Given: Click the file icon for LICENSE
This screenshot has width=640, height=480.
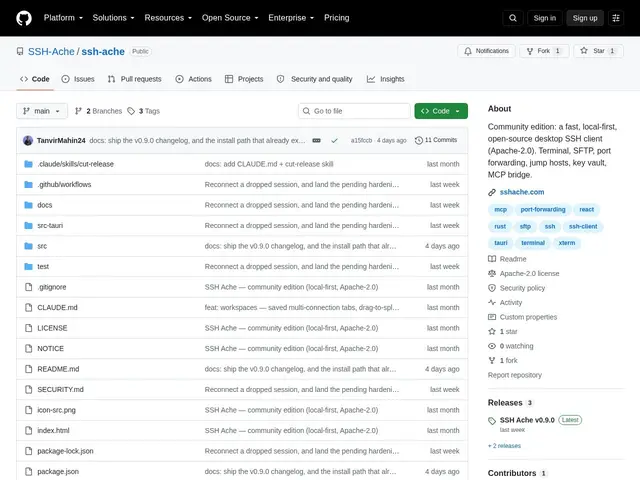Looking at the screenshot, I should pos(28,328).
